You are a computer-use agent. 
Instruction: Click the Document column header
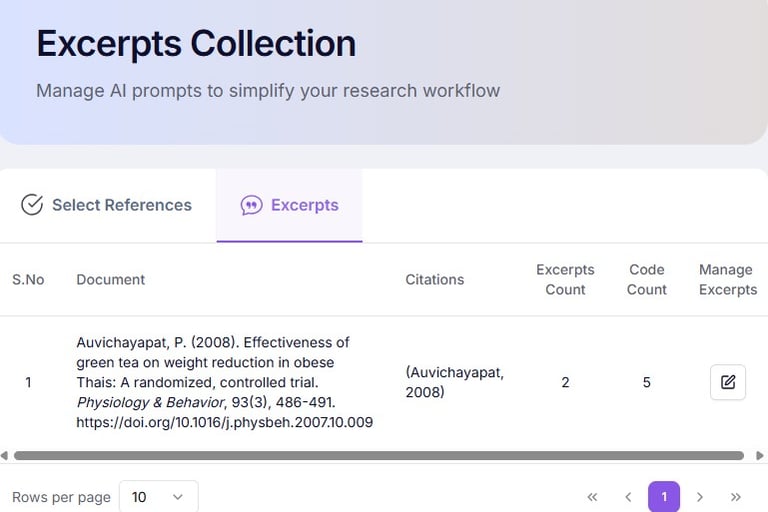tap(111, 280)
